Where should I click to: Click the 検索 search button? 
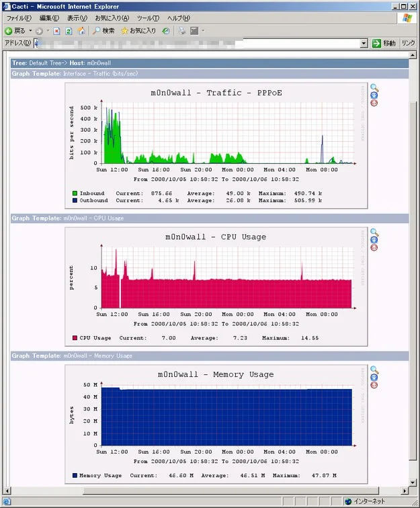(x=103, y=31)
